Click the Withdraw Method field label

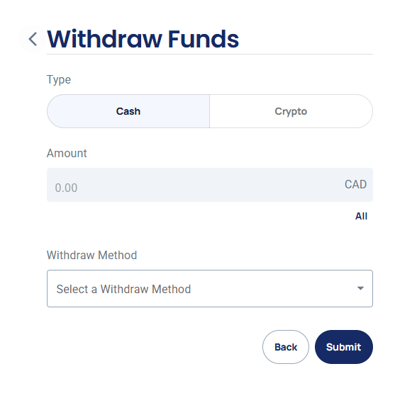(x=92, y=255)
